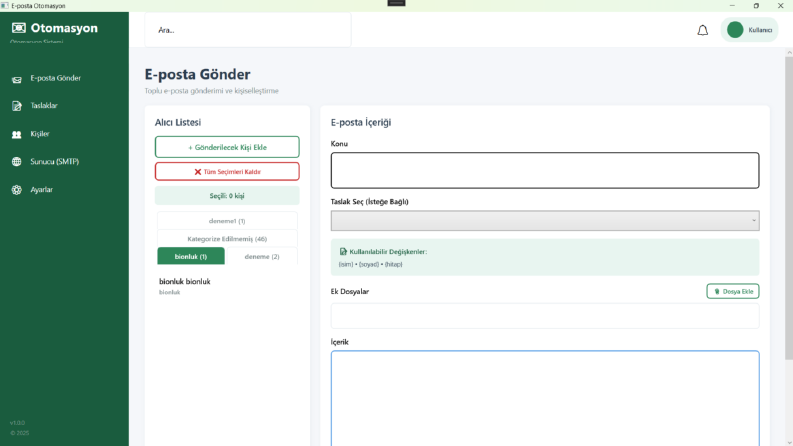Open the Taslak Seç dropdown
Viewport: 793px width, 446px height.
pyautogui.click(x=545, y=221)
